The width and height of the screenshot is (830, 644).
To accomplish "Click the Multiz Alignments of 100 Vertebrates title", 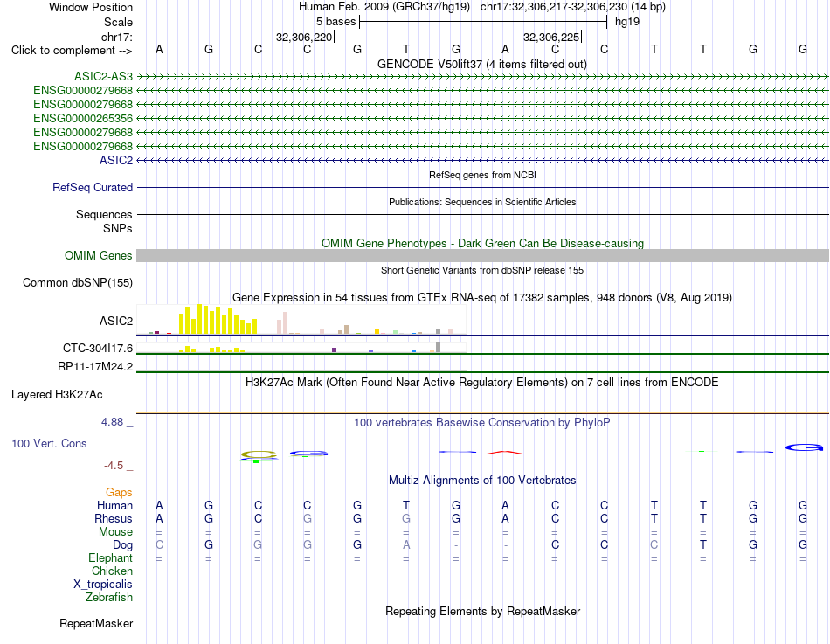I will tap(482, 481).
